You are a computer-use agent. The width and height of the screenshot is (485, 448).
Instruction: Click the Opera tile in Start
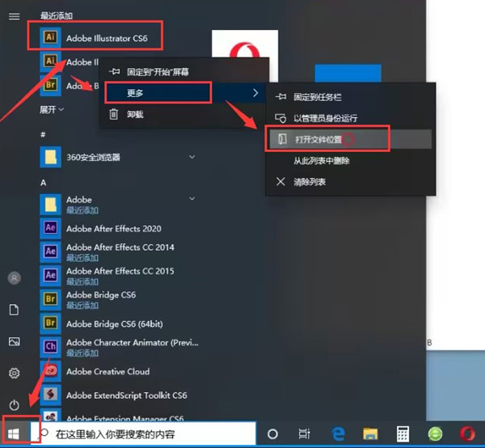[245, 44]
